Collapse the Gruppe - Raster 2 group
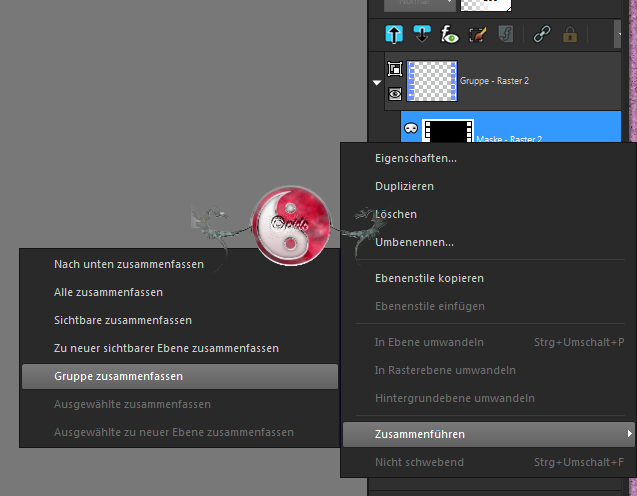This screenshot has height=496, width=637. pos(376,83)
